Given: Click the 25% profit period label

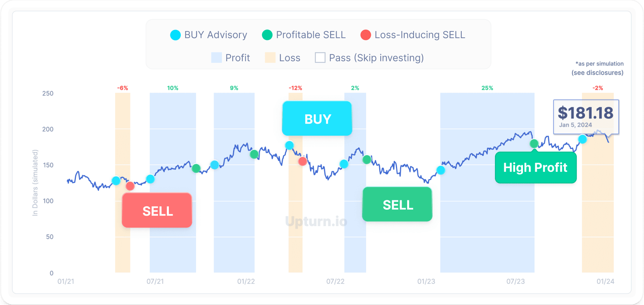Looking at the screenshot, I should 487,88.
